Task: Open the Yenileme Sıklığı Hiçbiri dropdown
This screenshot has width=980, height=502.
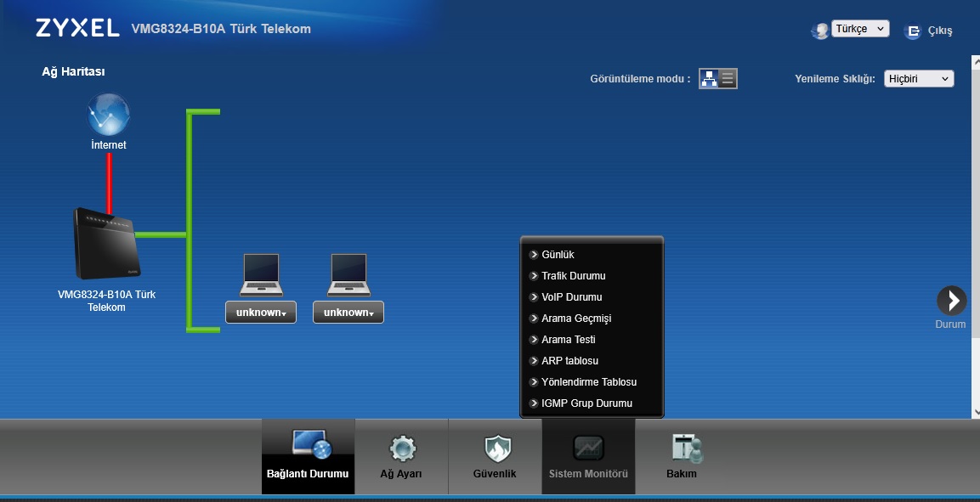Action: coord(919,79)
